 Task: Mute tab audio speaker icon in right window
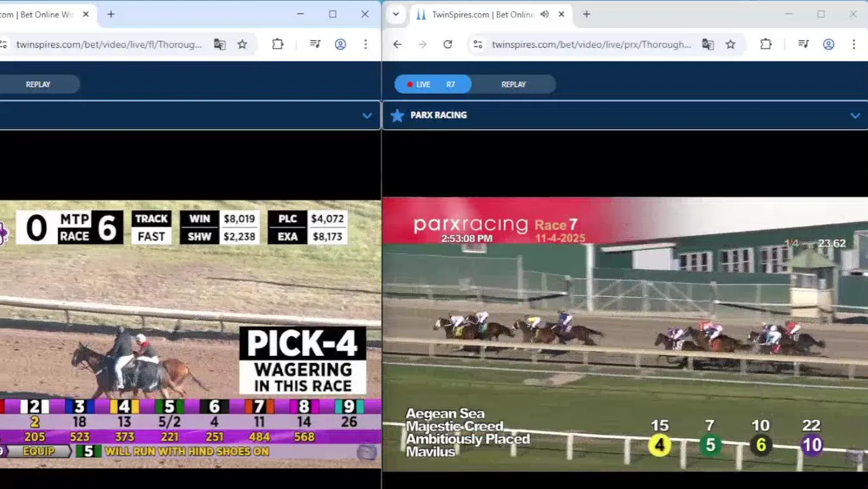click(x=545, y=14)
